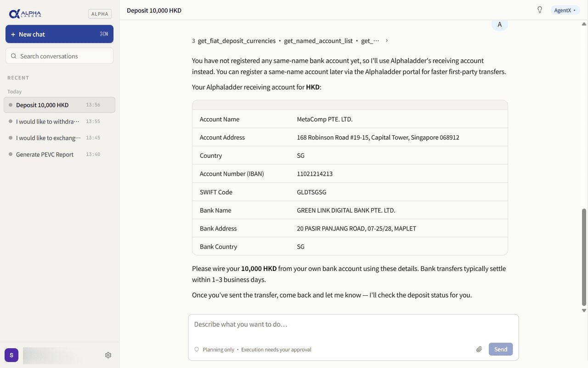The width and height of the screenshot is (588, 368).
Task: Click the get_named_account_list tool call
Action: pyautogui.click(x=318, y=41)
